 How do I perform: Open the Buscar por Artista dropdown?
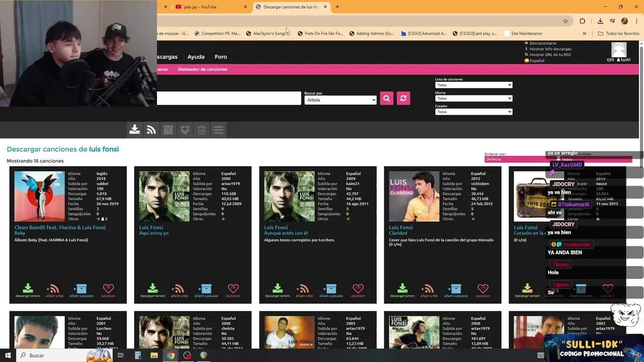[340, 100]
